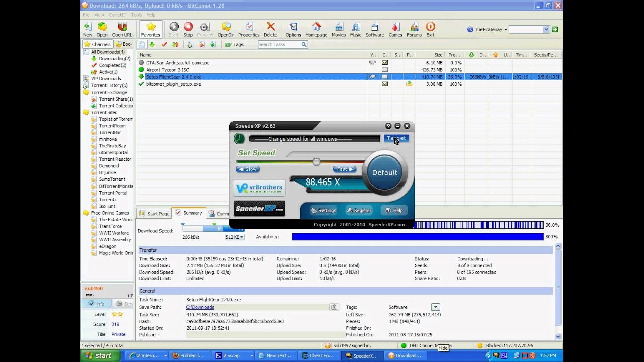Open the Movies toolbar icon
Viewport: 644px width, 362px height.
(x=339, y=29)
